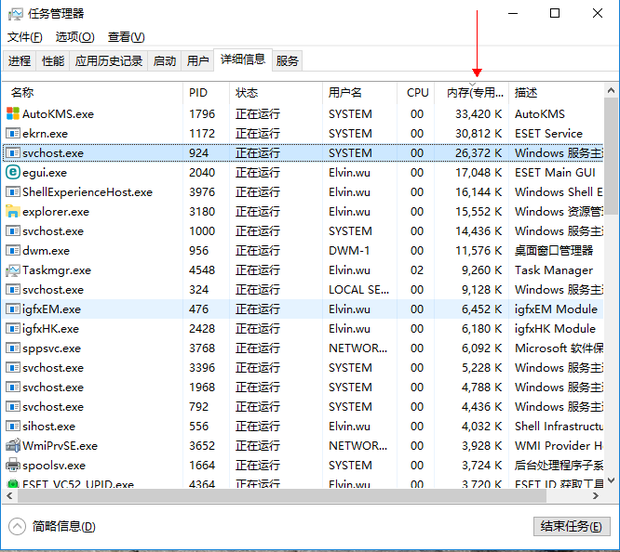620x552 pixels.
Task: Click the sihost.exe process icon
Action: click(x=13, y=426)
